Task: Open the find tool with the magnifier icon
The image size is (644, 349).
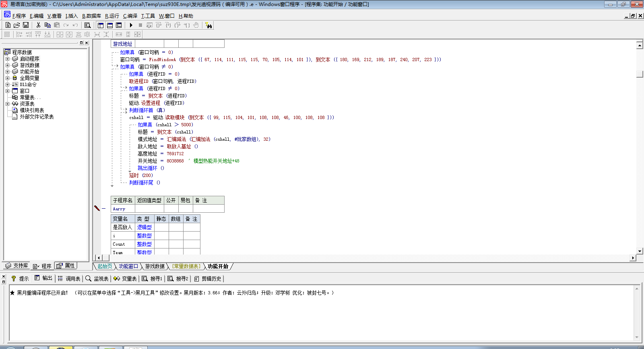Action: click(x=87, y=25)
